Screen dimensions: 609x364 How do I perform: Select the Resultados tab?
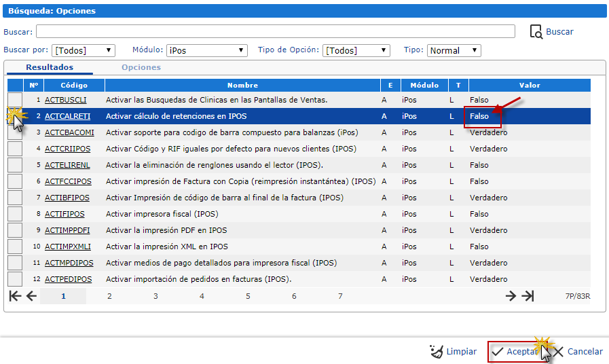click(x=50, y=67)
